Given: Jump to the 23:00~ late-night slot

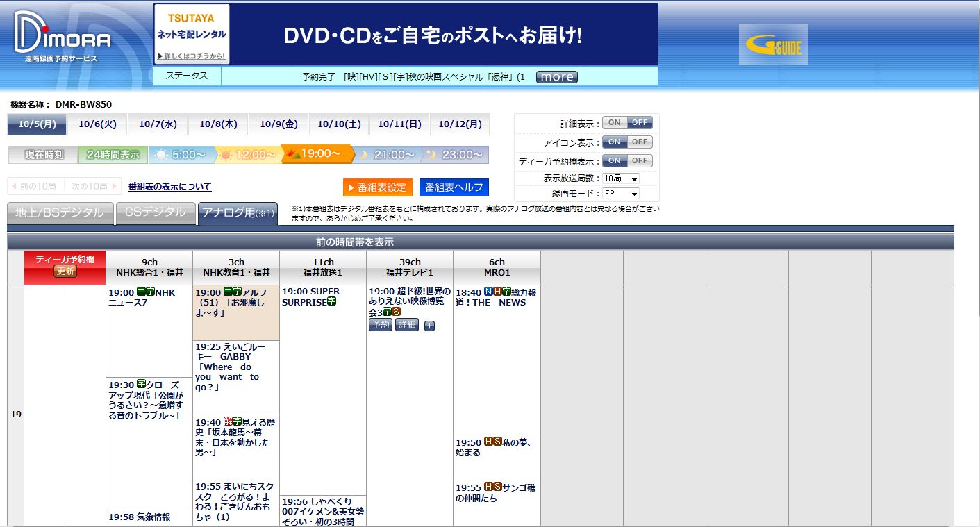Looking at the screenshot, I should pyautogui.click(x=455, y=155).
